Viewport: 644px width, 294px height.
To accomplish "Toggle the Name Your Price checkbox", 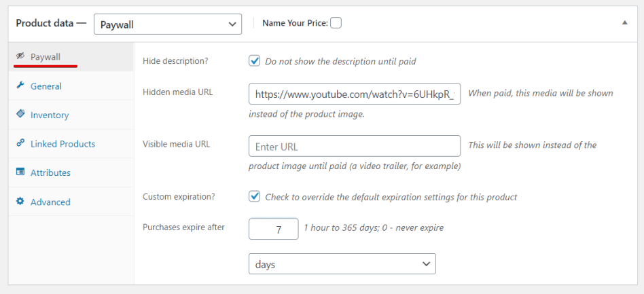I will point(336,23).
